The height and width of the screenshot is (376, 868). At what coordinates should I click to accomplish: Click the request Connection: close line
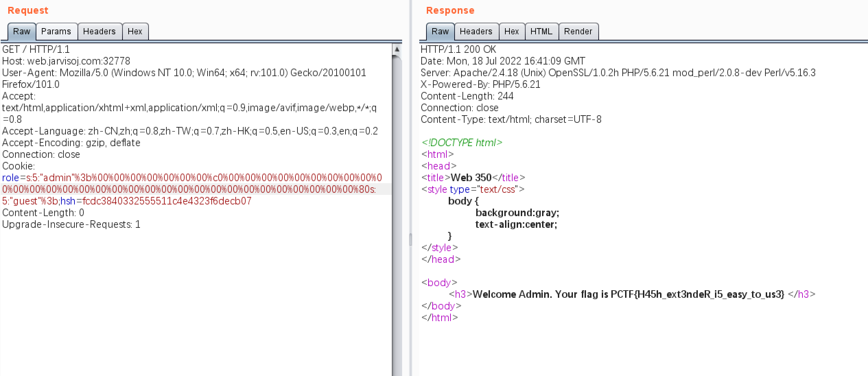tap(41, 154)
